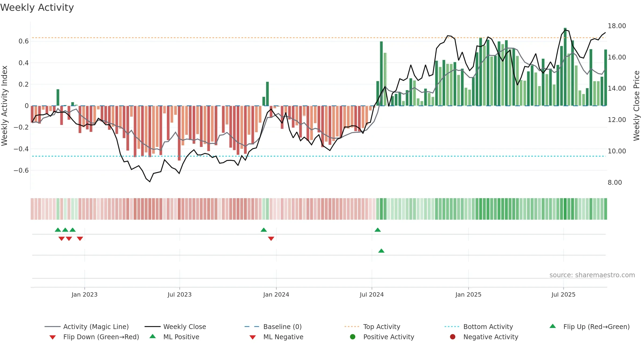Toggle Flip Down (Green→Red) legend entry
The width and height of the screenshot is (644, 362).
94,337
